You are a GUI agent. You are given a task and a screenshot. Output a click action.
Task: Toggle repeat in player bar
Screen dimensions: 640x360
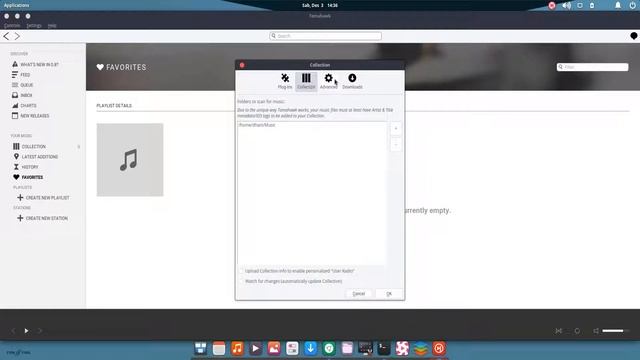[x=577, y=331]
